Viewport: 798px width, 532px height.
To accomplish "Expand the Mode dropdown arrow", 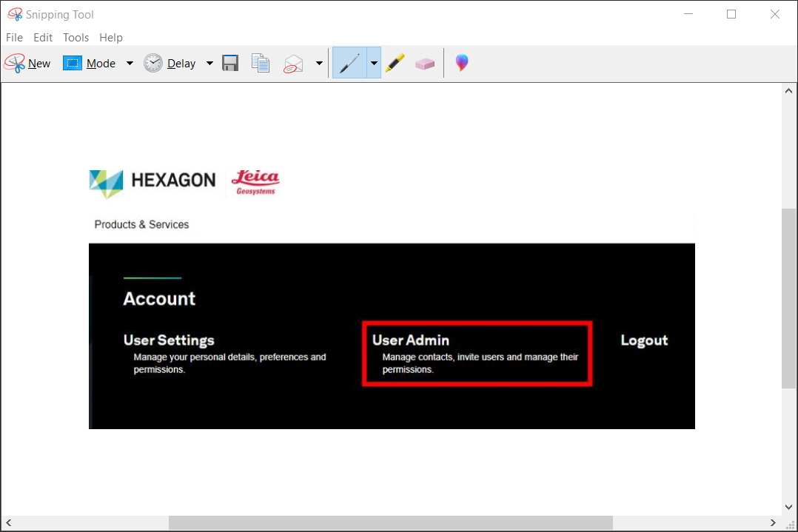I will tap(130, 63).
